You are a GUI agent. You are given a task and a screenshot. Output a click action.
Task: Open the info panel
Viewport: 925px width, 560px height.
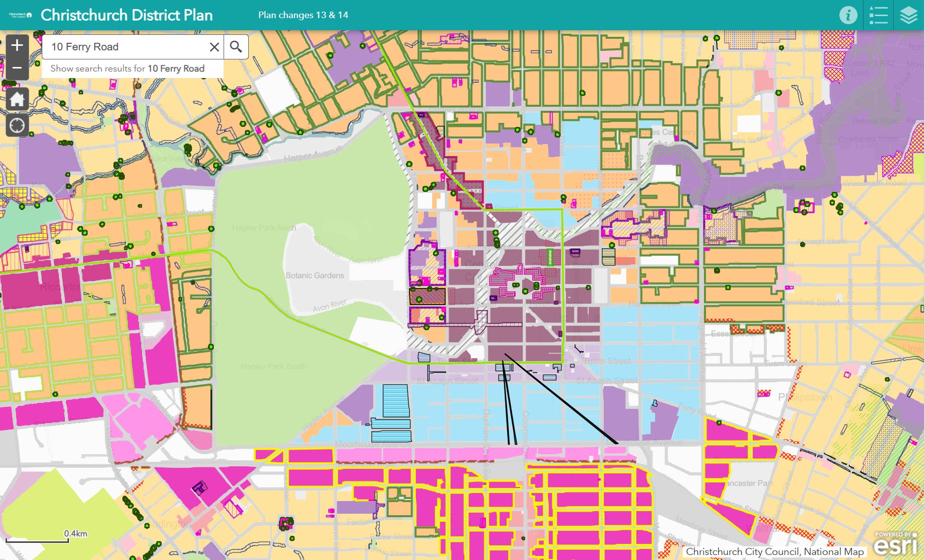click(848, 15)
